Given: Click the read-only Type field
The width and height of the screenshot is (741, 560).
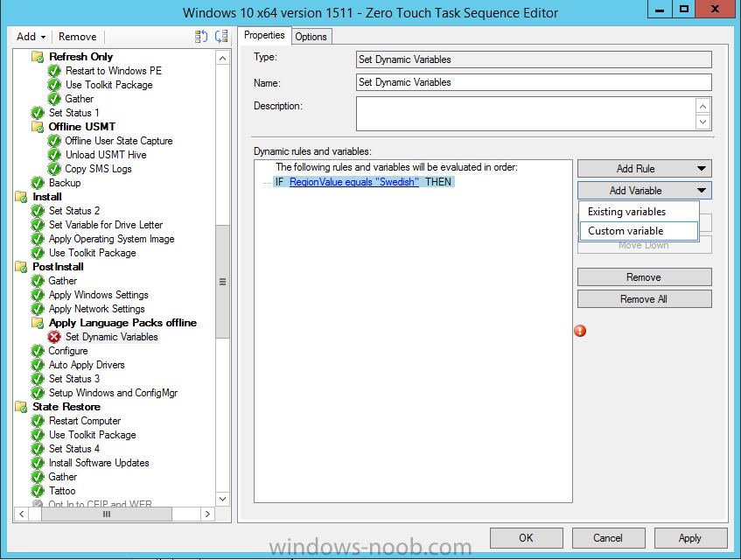Looking at the screenshot, I should (x=534, y=59).
